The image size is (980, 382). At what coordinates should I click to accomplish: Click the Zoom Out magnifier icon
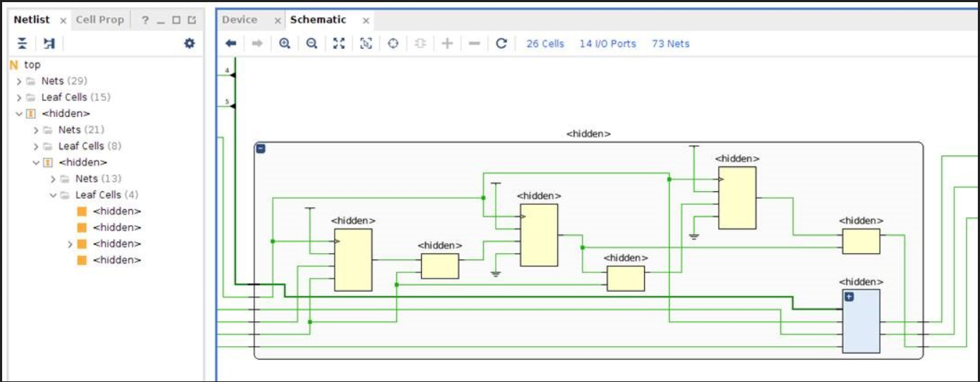point(312,44)
